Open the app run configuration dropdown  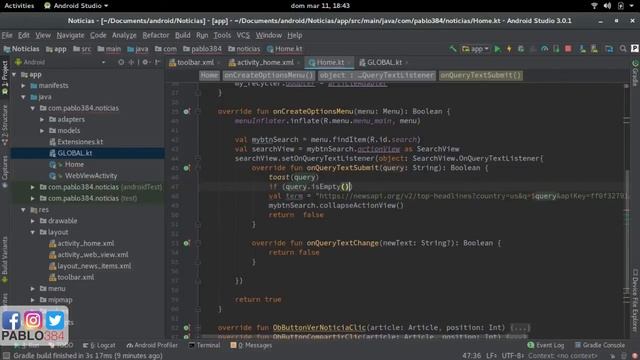click(476, 49)
